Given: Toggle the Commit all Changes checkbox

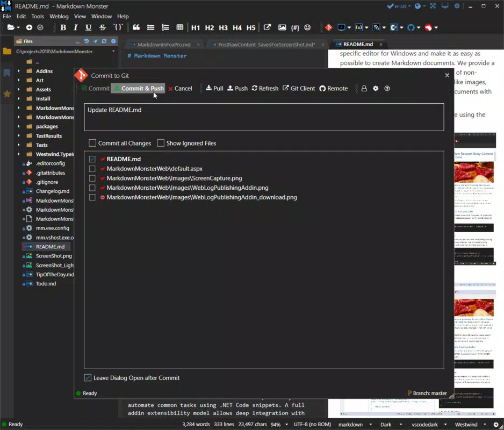Looking at the screenshot, I should [92, 143].
